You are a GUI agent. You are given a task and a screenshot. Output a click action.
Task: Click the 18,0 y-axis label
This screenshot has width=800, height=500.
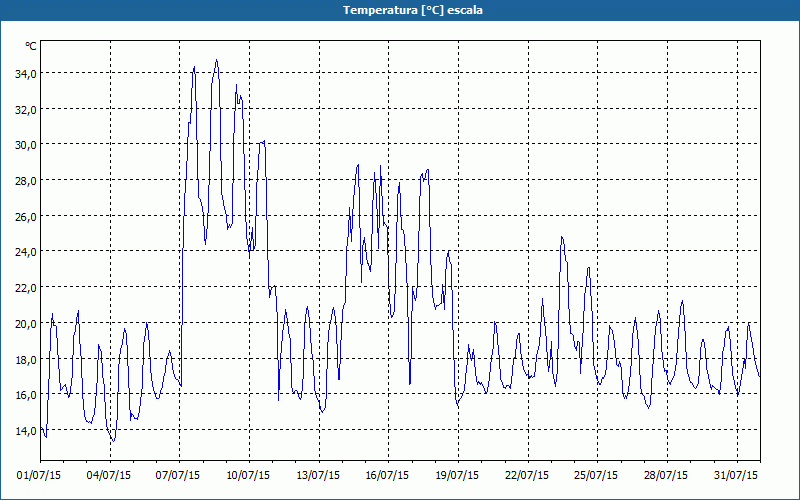click(x=26, y=360)
